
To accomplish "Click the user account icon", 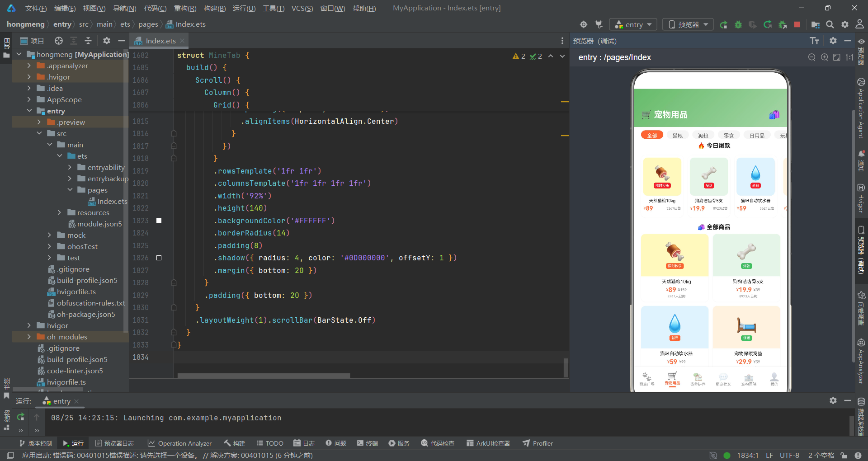I will 859,24.
